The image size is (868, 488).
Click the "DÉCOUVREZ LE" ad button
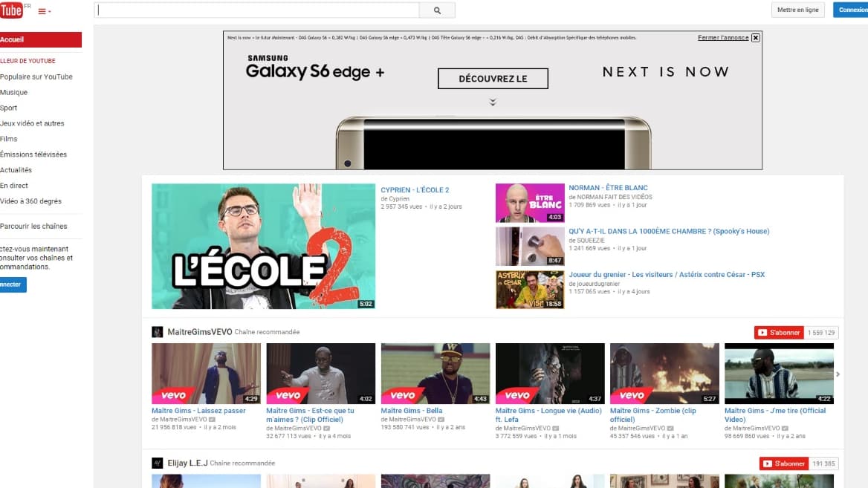point(493,78)
